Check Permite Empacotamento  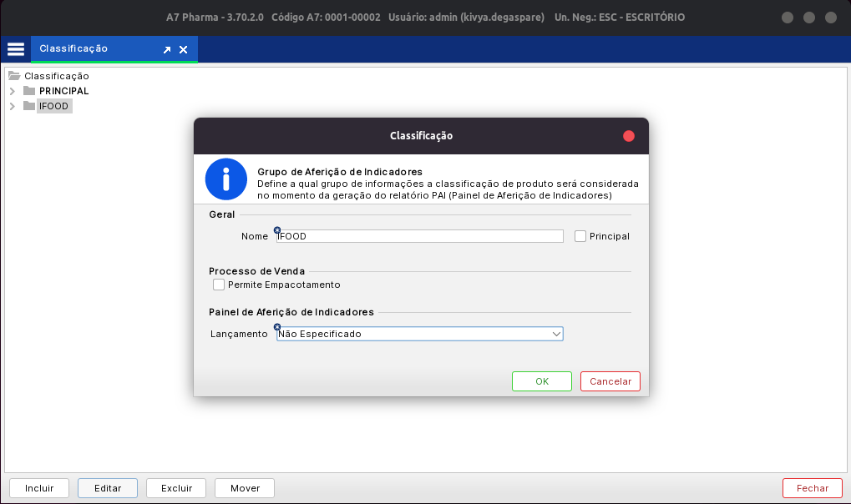click(218, 285)
